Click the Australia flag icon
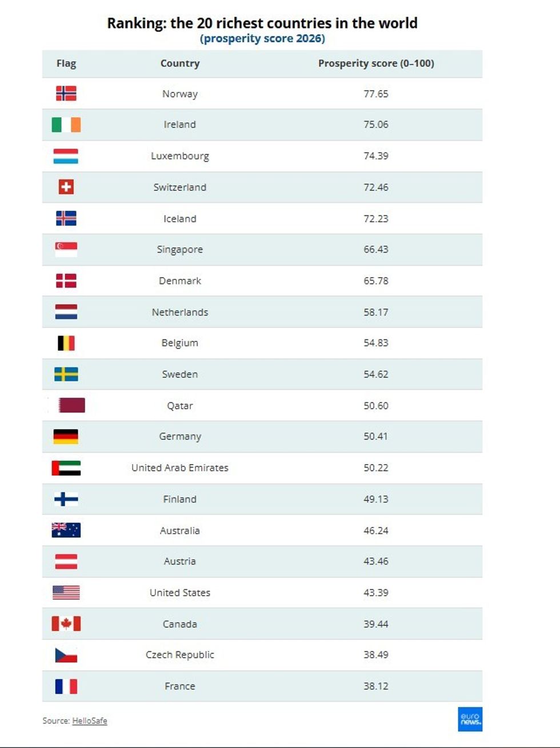 pos(66,530)
